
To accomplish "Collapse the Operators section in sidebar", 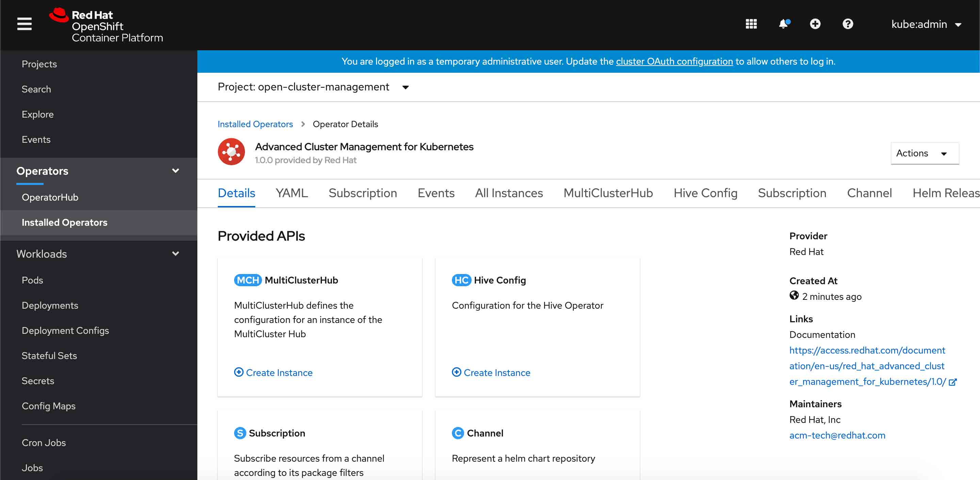I will click(x=175, y=171).
